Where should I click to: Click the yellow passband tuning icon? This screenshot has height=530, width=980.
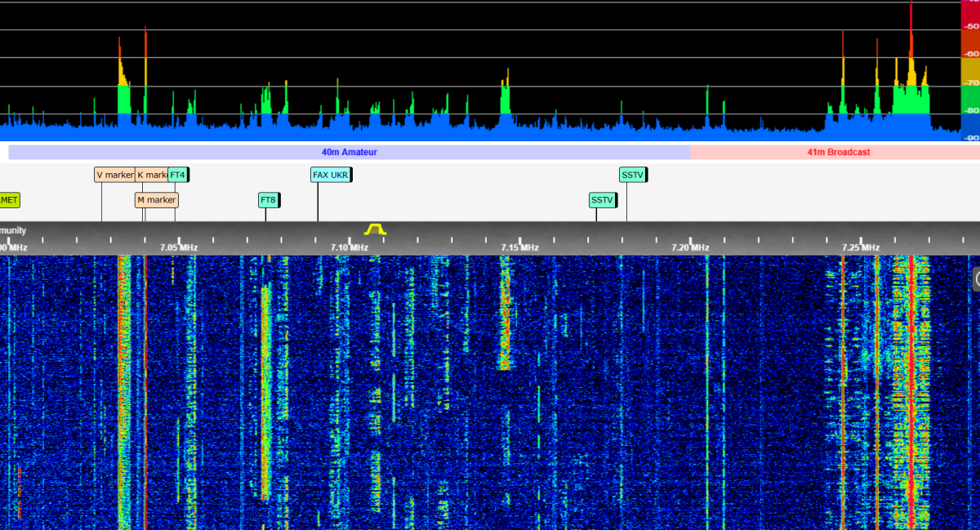point(374,231)
